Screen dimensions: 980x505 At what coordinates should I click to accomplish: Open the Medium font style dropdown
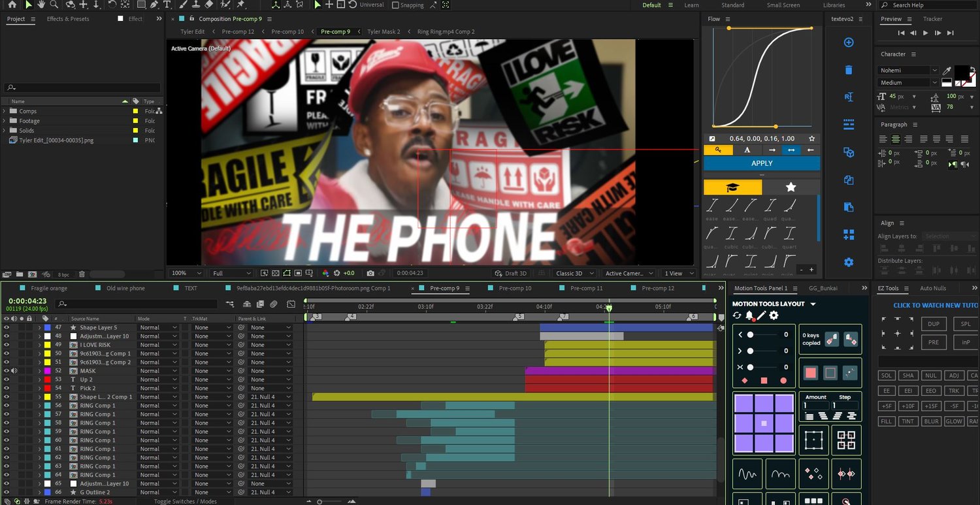(909, 83)
